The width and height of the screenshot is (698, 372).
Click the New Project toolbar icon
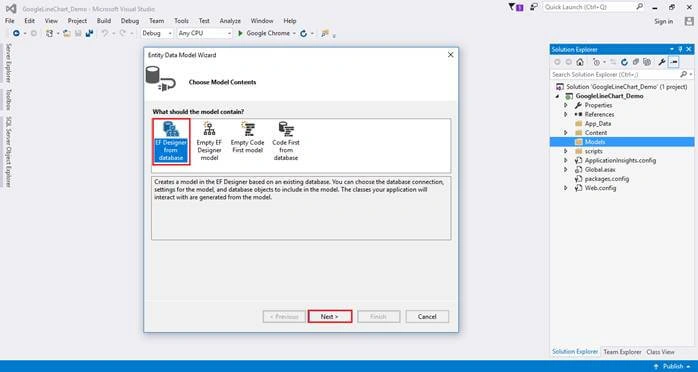point(50,33)
